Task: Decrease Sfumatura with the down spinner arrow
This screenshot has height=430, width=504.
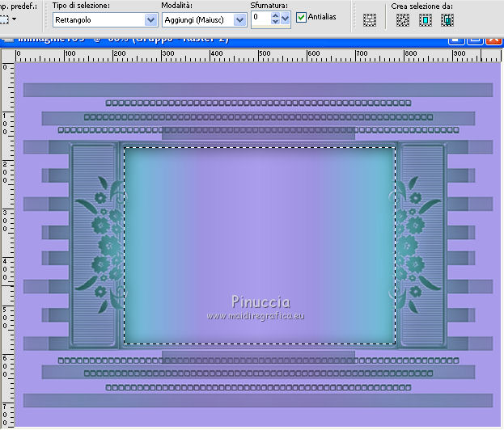Action: click(x=275, y=22)
